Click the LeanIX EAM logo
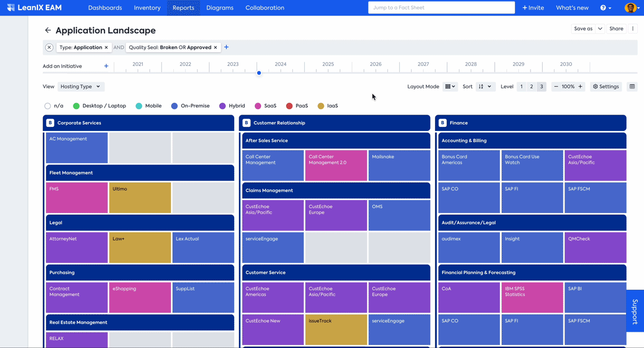The height and width of the screenshot is (348, 644). [x=35, y=7]
